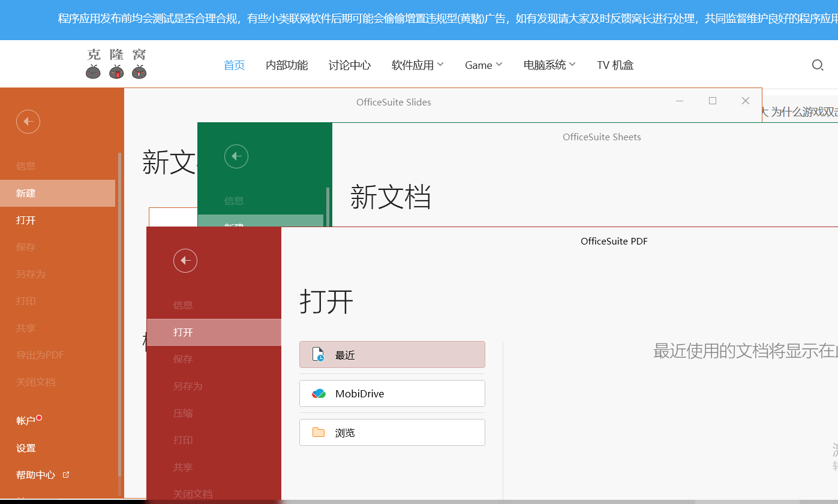Select 最近 in the PDF open panel
Screen dimensions: 838x504
click(x=392, y=355)
